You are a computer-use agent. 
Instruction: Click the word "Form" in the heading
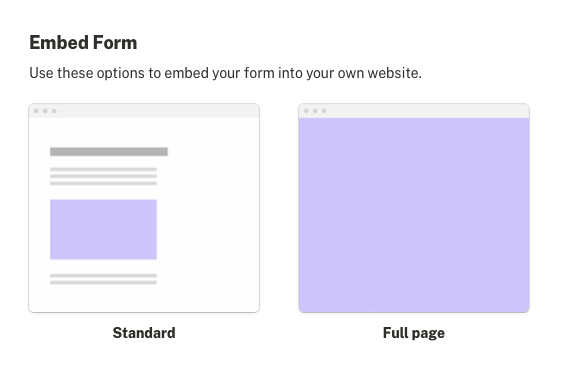point(115,43)
